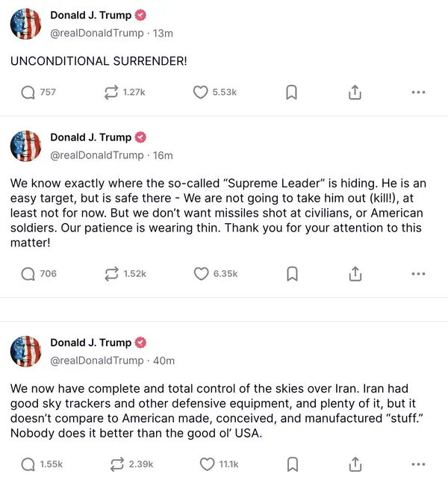Like the Supreme Leader post
The height and width of the screenshot is (486, 448).
click(201, 274)
